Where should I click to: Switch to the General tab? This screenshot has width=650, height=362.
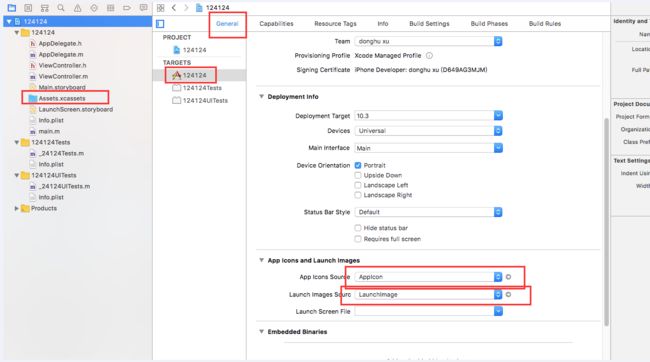tap(227, 24)
